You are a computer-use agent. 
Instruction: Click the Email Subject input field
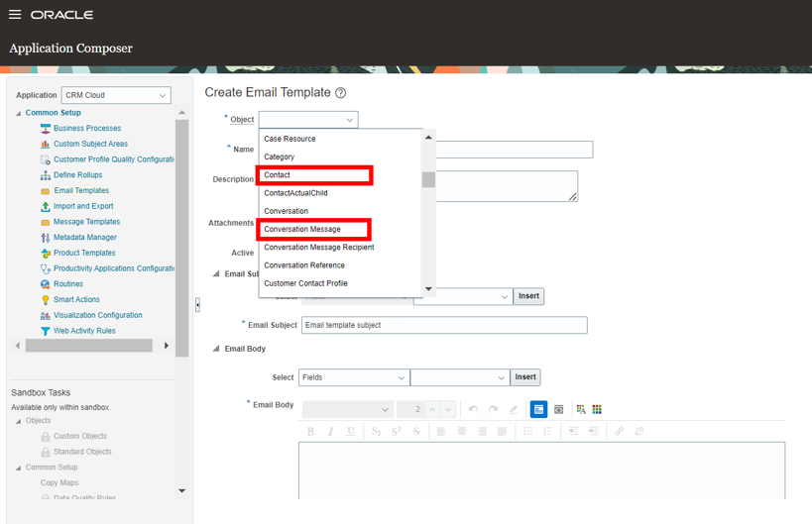(x=444, y=325)
